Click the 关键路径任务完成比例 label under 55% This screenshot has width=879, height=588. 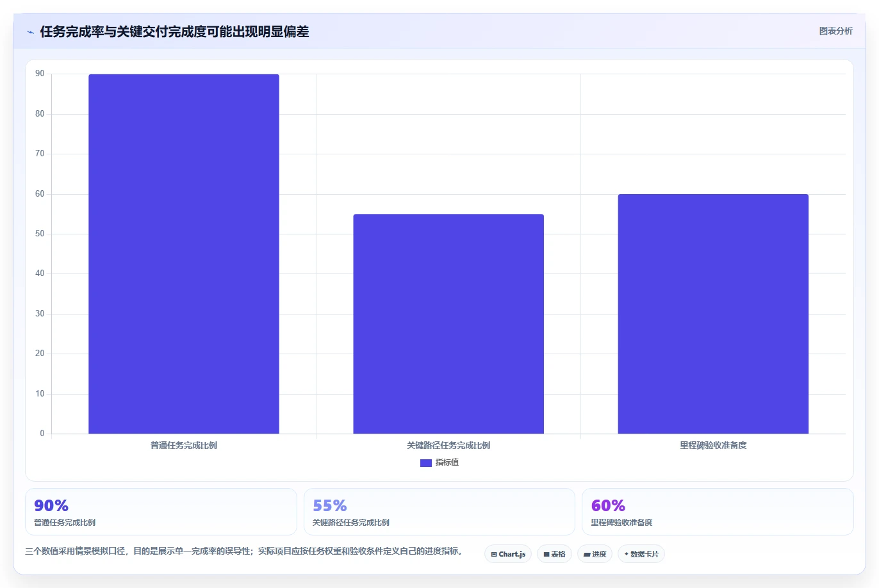[351, 523]
